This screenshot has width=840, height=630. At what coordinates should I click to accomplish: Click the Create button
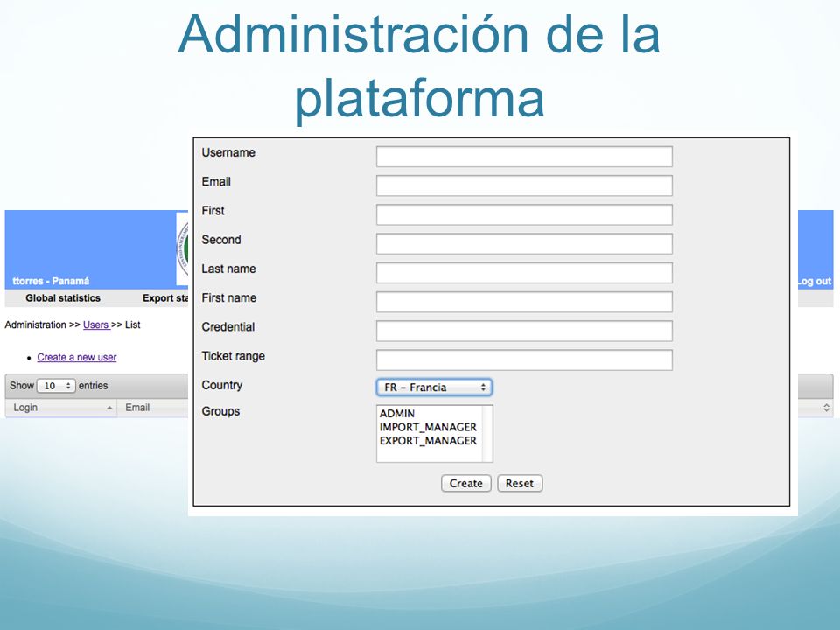click(466, 483)
